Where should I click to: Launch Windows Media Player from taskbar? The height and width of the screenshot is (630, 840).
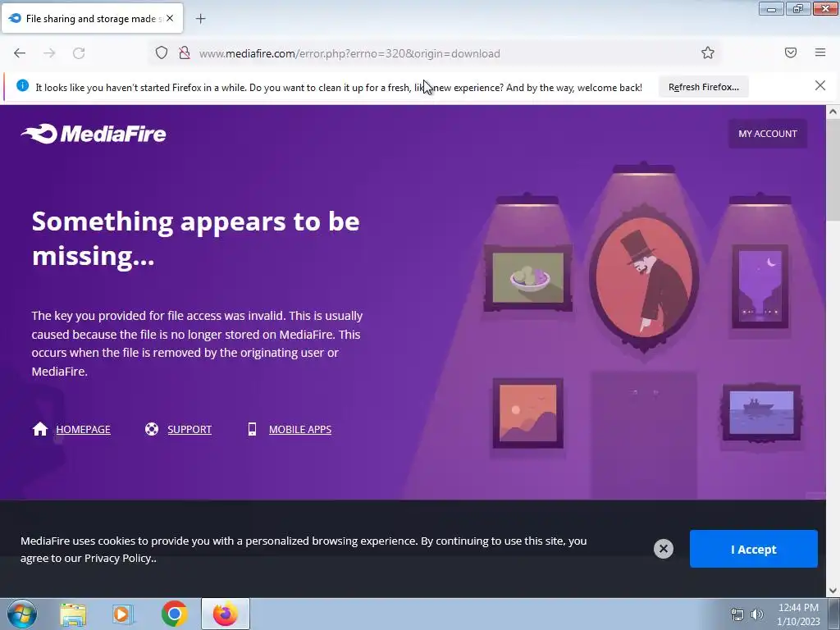123,614
